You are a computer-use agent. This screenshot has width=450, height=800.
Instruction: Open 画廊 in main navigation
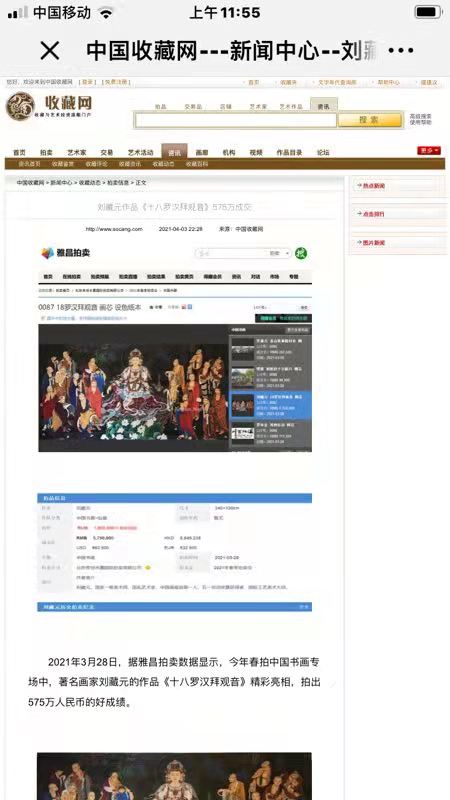202,152
